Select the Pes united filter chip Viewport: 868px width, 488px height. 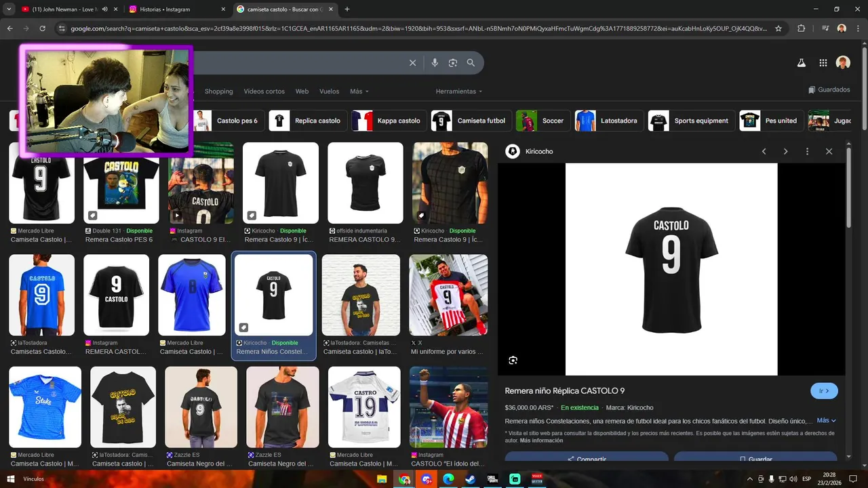(772, 121)
